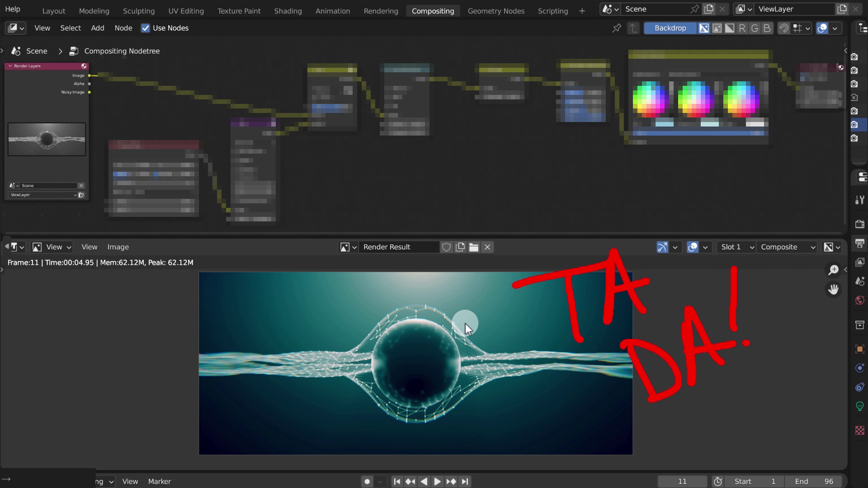Toggle the auto keying record button
Image resolution: width=868 pixels, height=488 pixels.
point(367,482)
